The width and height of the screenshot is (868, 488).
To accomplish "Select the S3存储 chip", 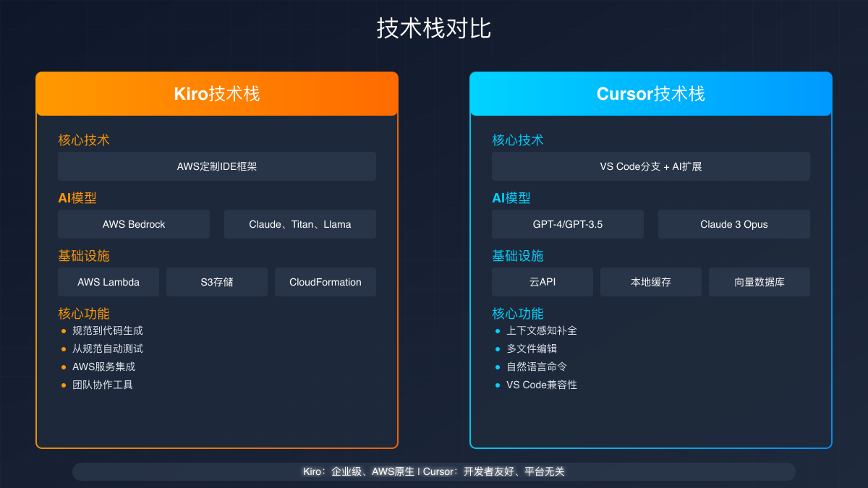I will pyautogui.click(x=217, y=282).
